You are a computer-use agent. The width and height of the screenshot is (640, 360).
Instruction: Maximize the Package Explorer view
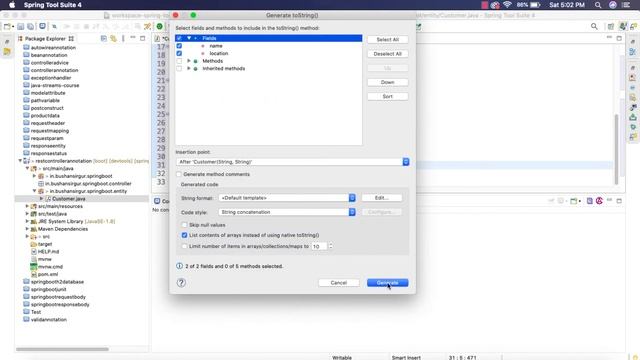[x=142, y=38]
